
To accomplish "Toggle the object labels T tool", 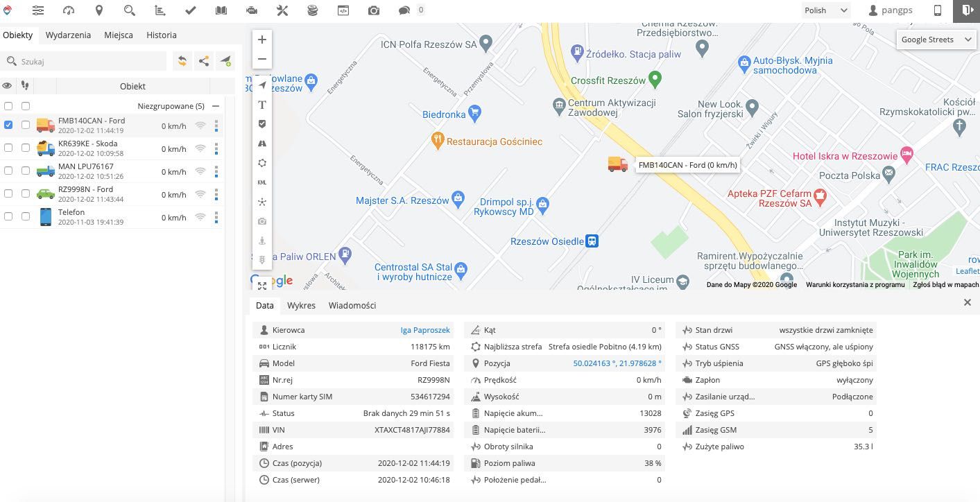I will coord(262,105).
